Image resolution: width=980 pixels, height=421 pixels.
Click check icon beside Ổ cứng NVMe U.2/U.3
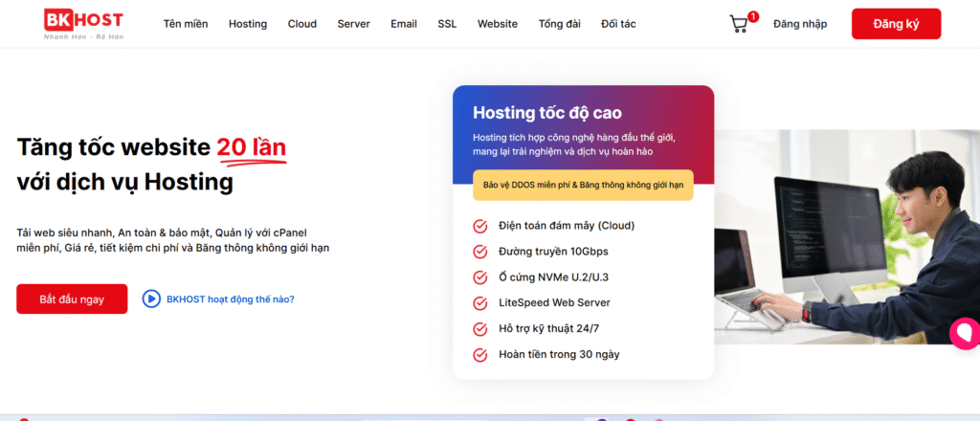coord(480,277)
